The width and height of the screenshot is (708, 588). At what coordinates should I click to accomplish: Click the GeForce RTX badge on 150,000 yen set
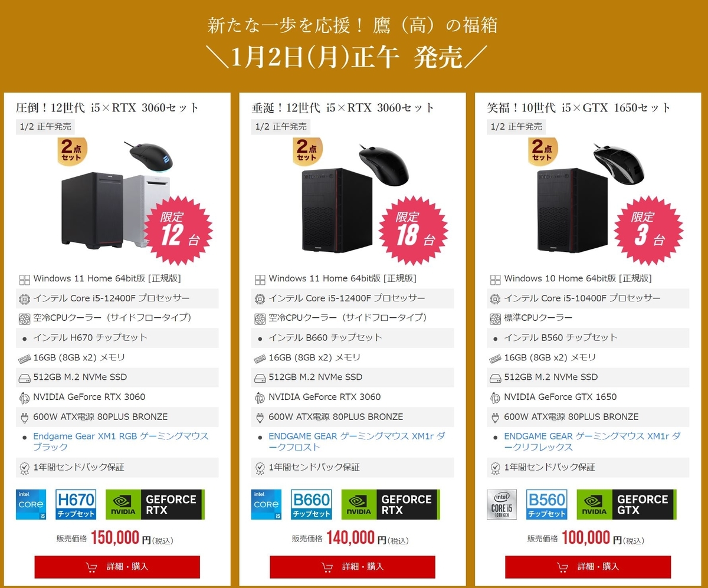pos(155,504)
